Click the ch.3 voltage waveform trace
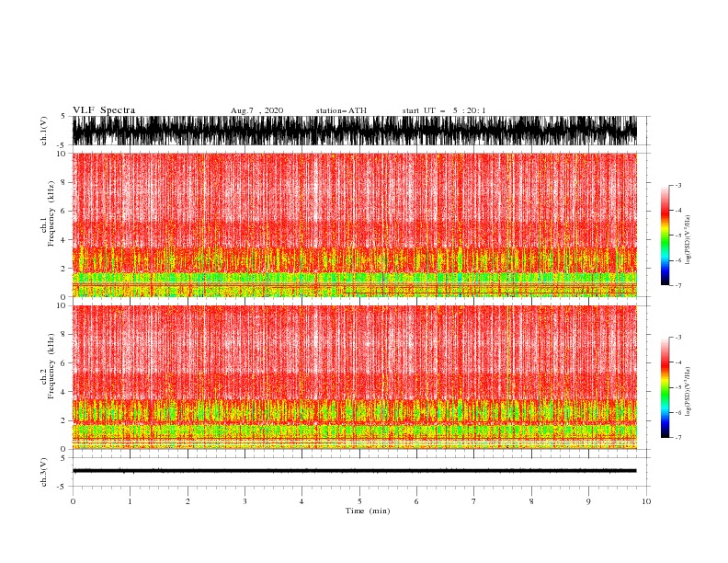The image size is (728, 563). pyautogui.click(x=355, y=471)
